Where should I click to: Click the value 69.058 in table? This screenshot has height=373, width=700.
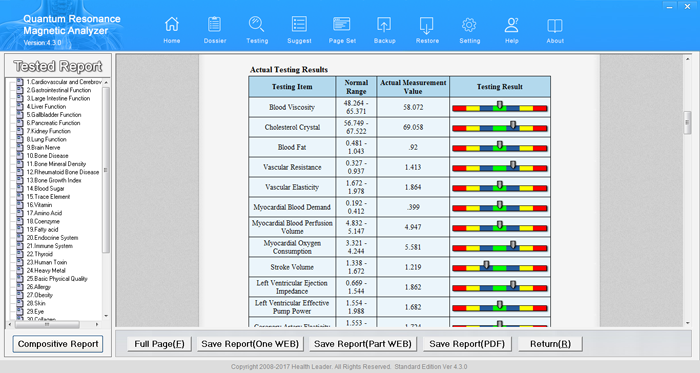[x=413, y=127]
